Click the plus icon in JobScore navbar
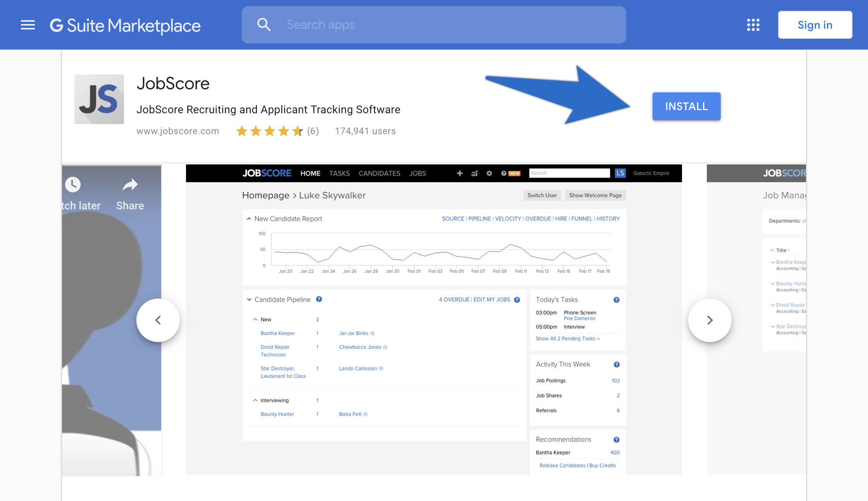This screenshot has width=868, height=501. coord(460,173)
